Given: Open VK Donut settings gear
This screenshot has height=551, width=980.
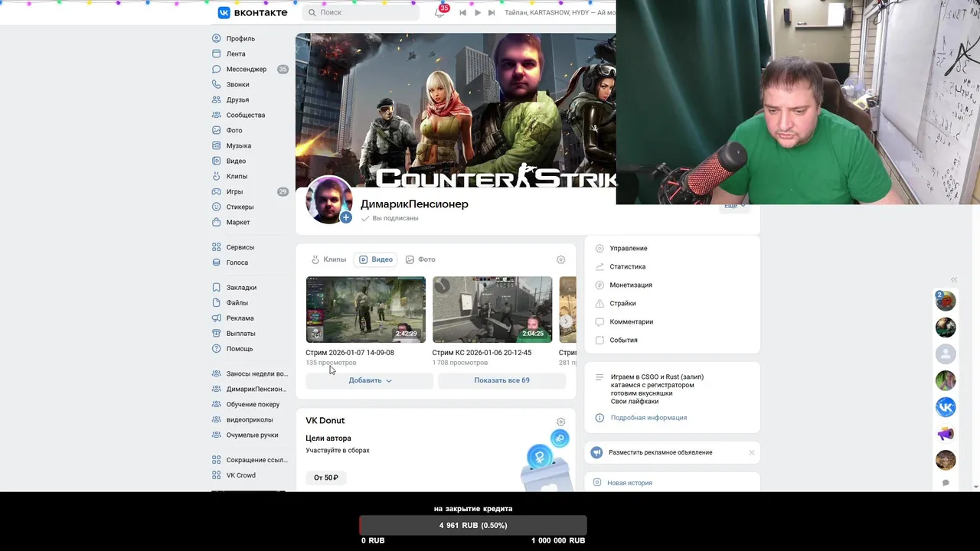Looking at the screenshot, I should [560, 422].
